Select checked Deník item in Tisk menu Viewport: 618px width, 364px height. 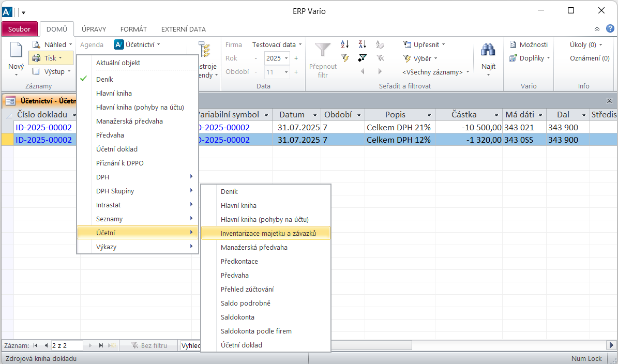pyautogui.click(x=104, y=79)
